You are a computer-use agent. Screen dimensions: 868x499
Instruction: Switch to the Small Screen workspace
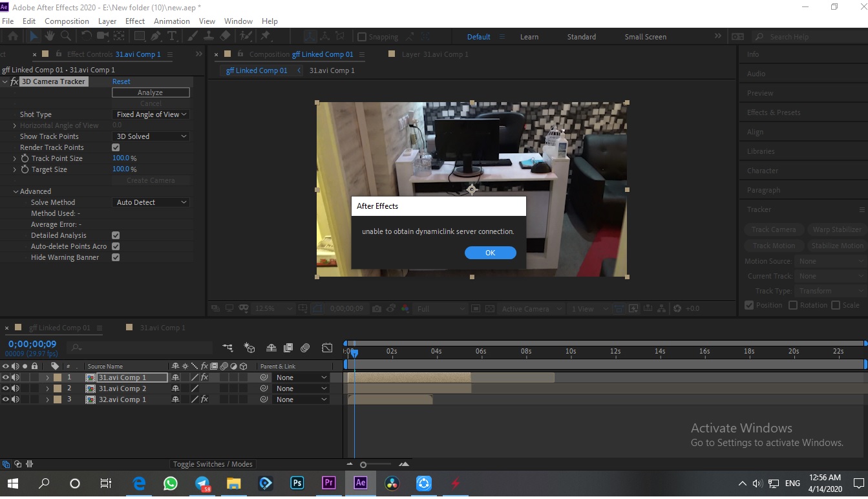(x=645, y=37)
